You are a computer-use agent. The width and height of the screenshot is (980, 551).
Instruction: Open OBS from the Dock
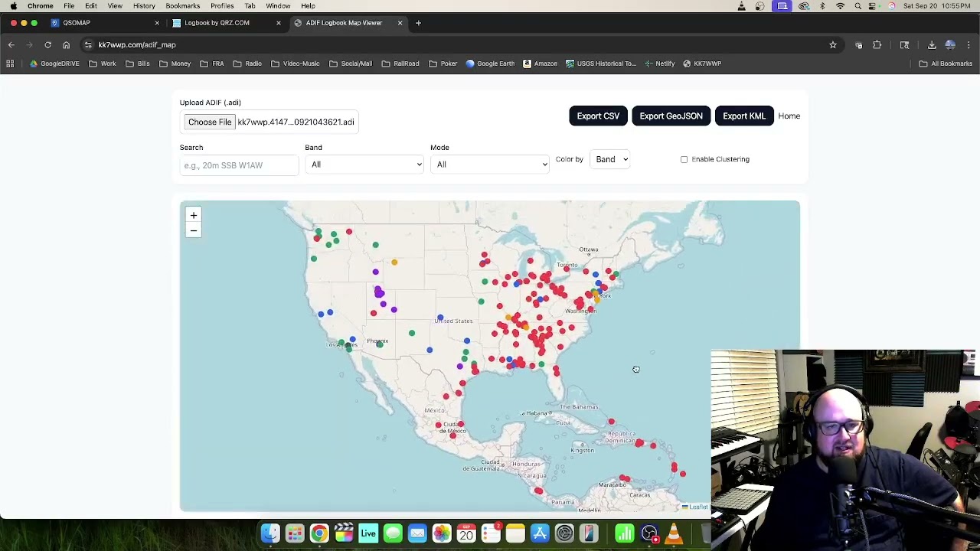coord(649,533)
